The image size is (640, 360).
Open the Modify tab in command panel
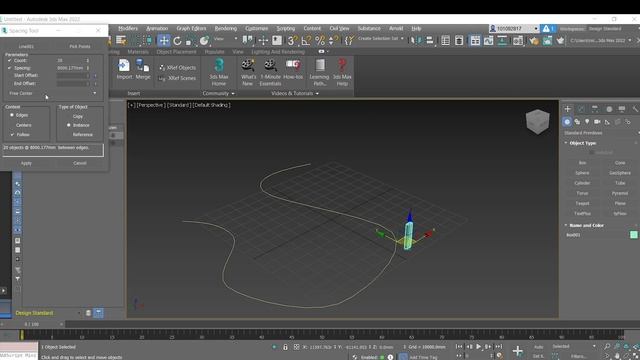tap(581, 109)
